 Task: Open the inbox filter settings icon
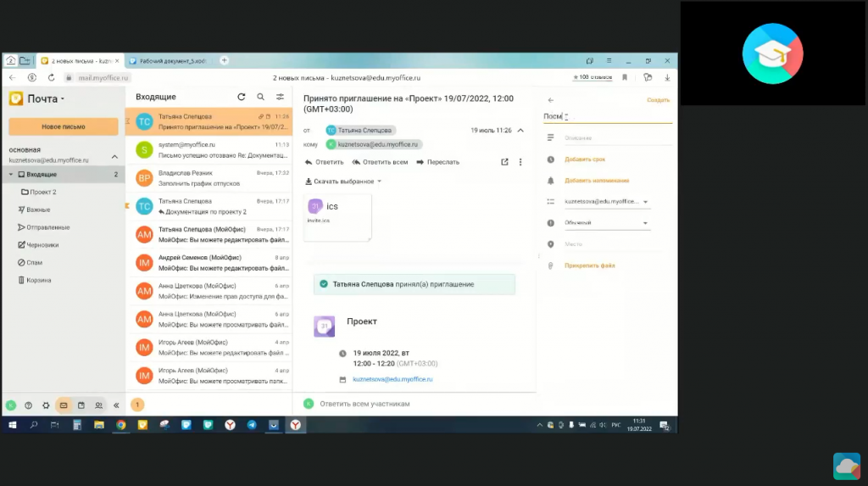[x=280, y=97]
